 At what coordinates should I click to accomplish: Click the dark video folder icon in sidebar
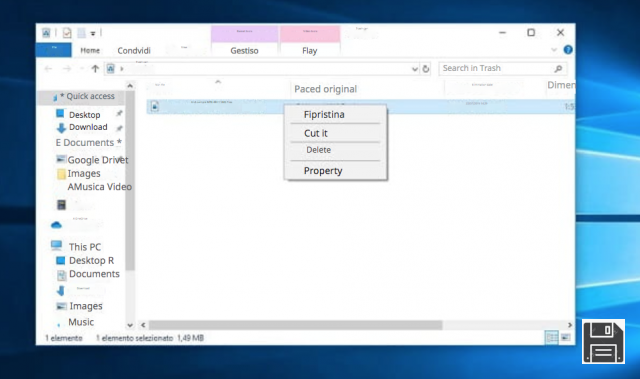coord(61,204)
